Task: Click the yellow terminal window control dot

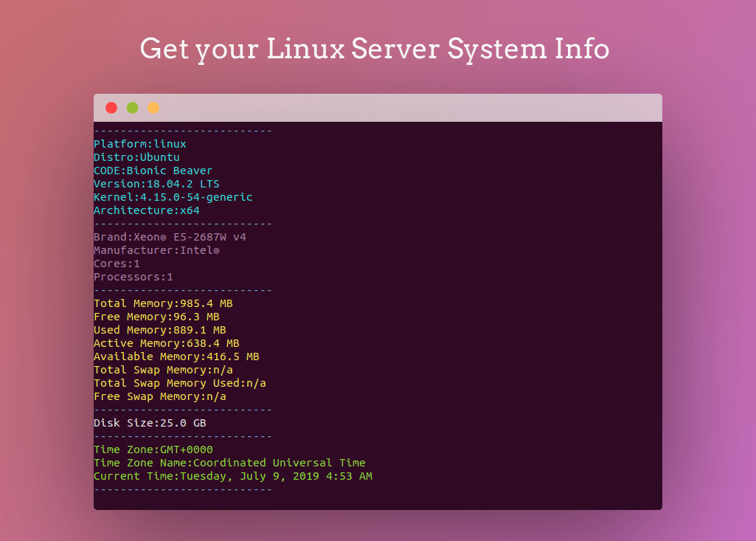Action: pos(153,107)
